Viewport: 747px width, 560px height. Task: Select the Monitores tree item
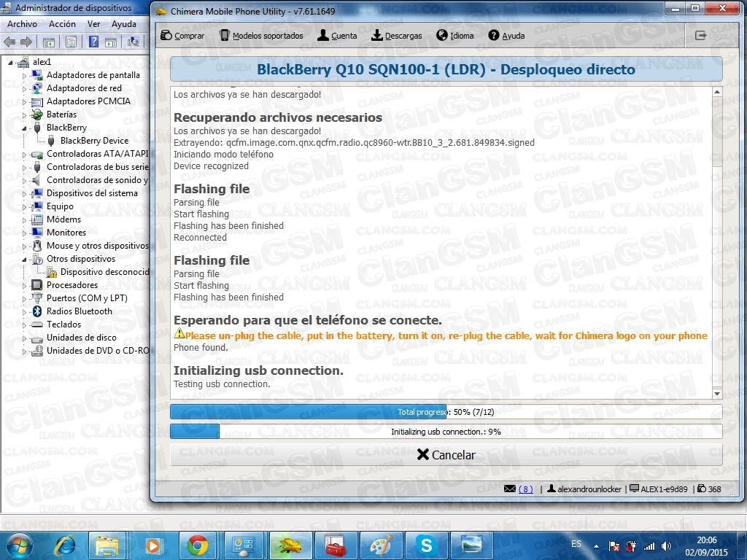click(x=66, y=233)
